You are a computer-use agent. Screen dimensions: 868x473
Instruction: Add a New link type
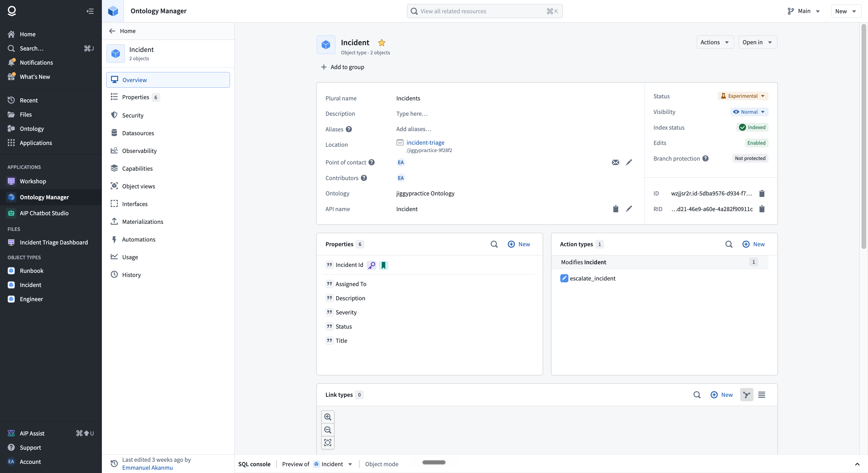(x=722, y=395)
